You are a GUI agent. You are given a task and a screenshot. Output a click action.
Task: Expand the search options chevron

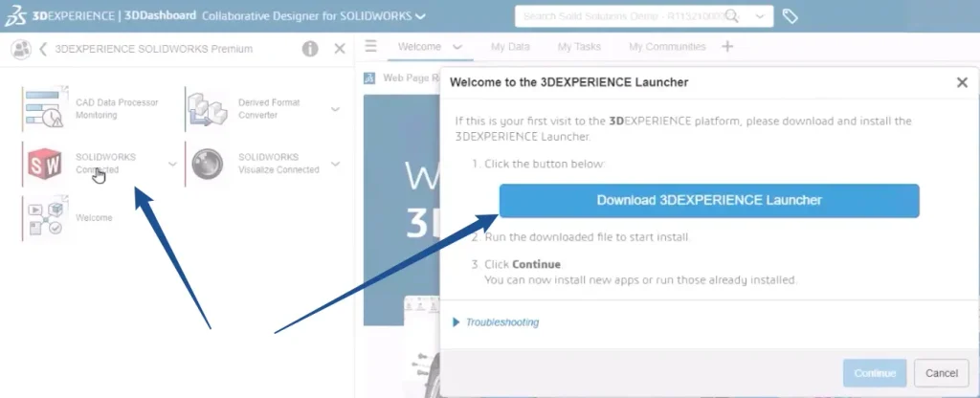click(x=760, y=17)
